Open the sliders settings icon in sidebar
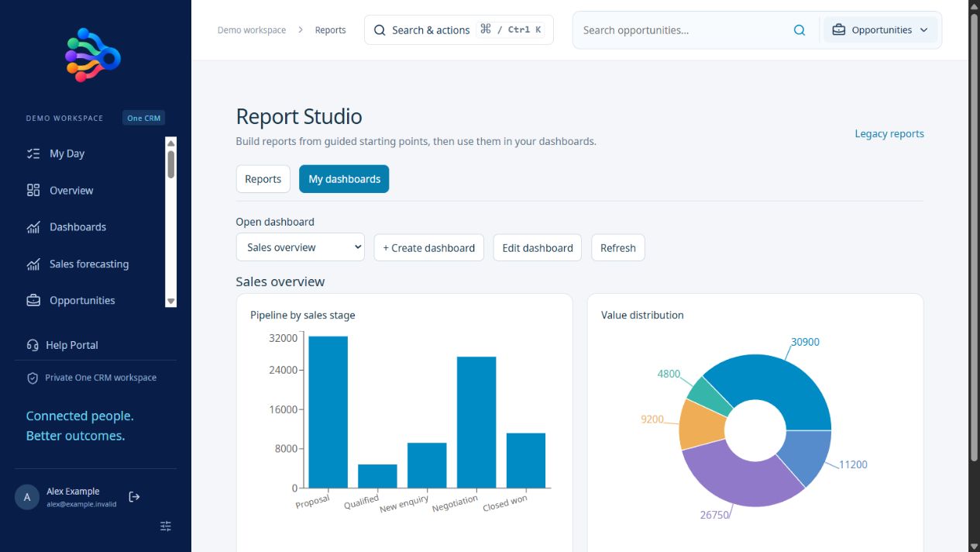Image resolution: width=980 pixels, height=552 pixels. point(166,526)
